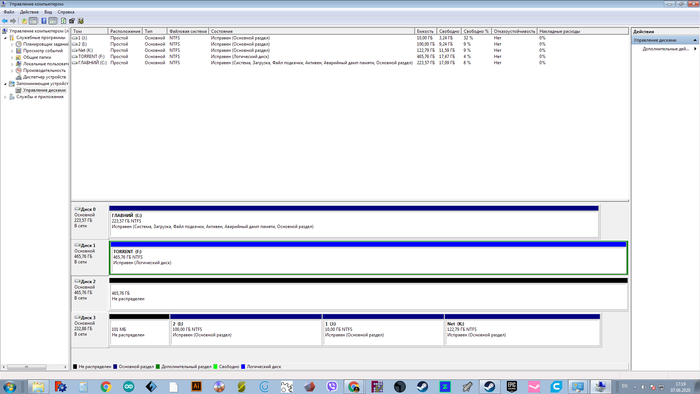This screenshot has width=700, height=394.
Task: Collapse Управление дисками actions section
Action: click(x=695, y=40)
